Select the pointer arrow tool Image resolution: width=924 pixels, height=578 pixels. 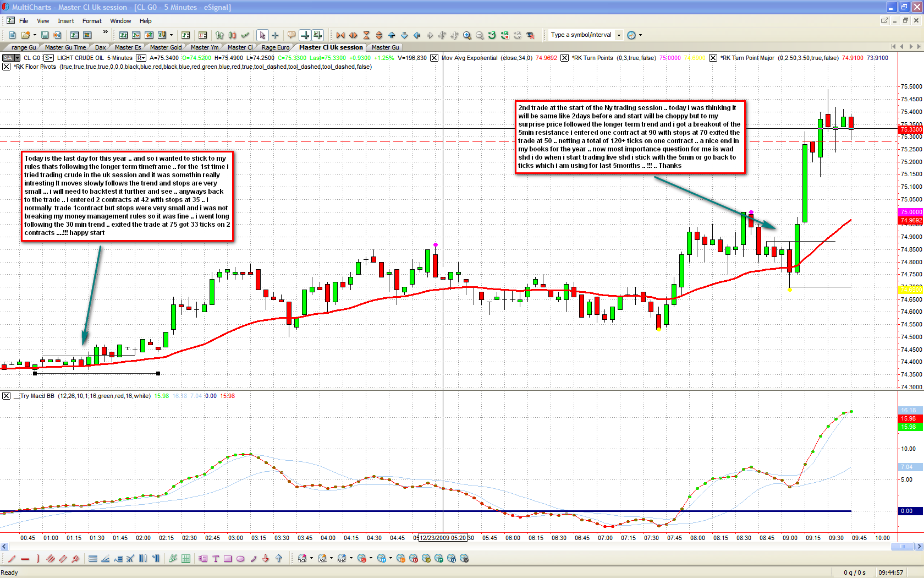pos(262,35)
